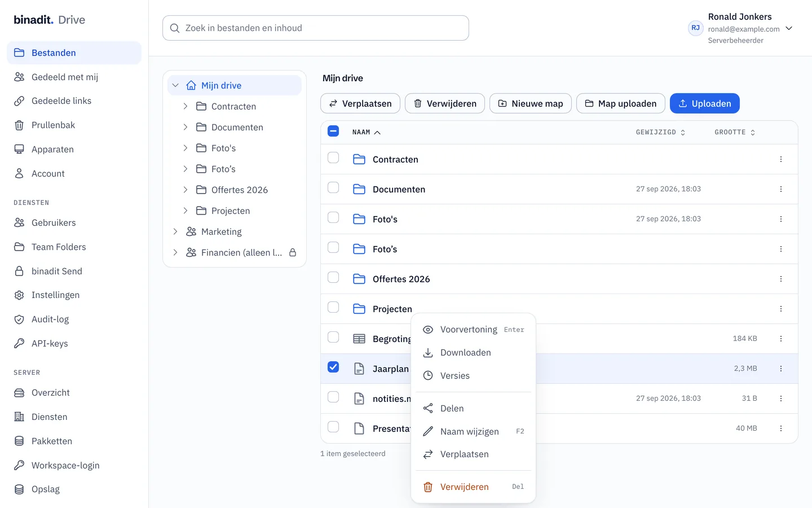The width and height of the screenshot is (812, 508).
Task: Open Audit-log page
Action: coord(74,319)
